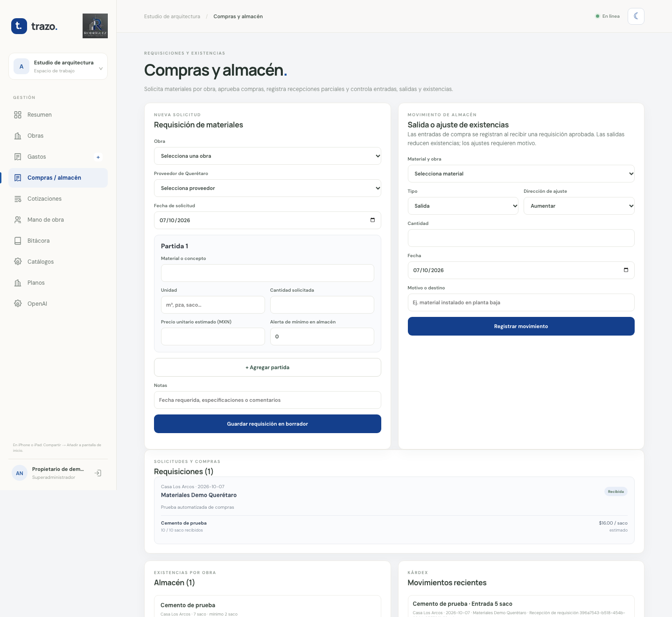The height and width of the screenshot is (617, 672).
Task: Click the Motivo o destino input
Action: click(x=521, y=302)
